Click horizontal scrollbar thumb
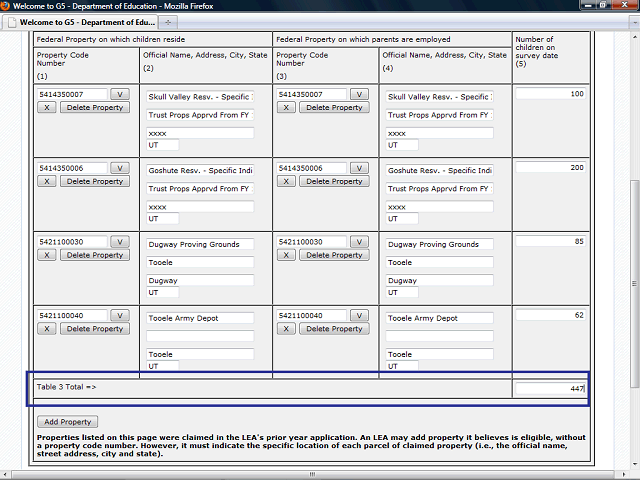This screenshot has width=640, height=480. (x=312, y=474)
